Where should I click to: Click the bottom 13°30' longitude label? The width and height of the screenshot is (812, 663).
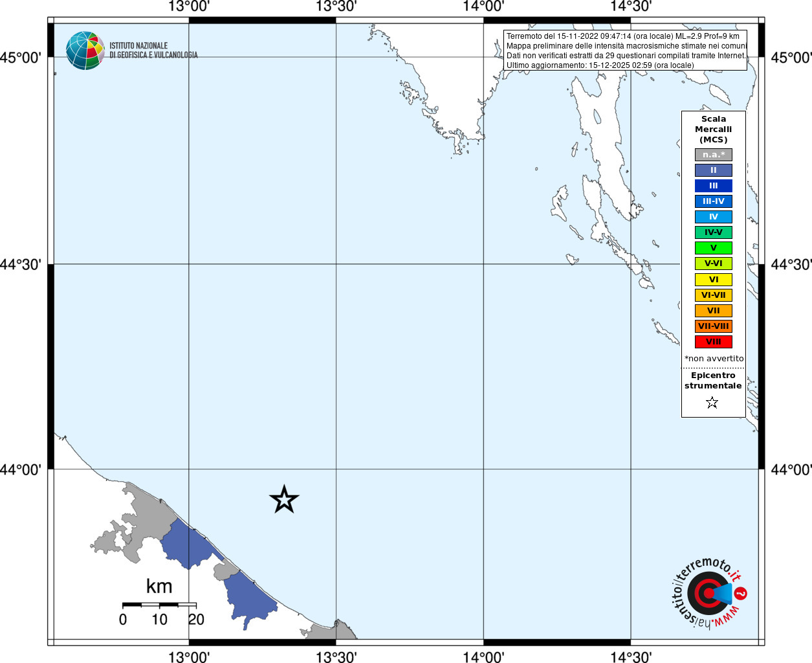click(x=336, y=657)
